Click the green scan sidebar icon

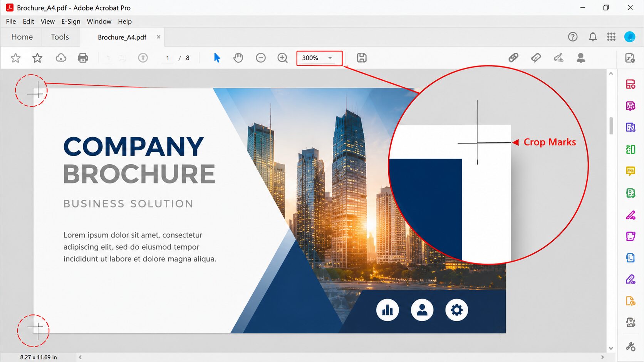click(631, 193)
